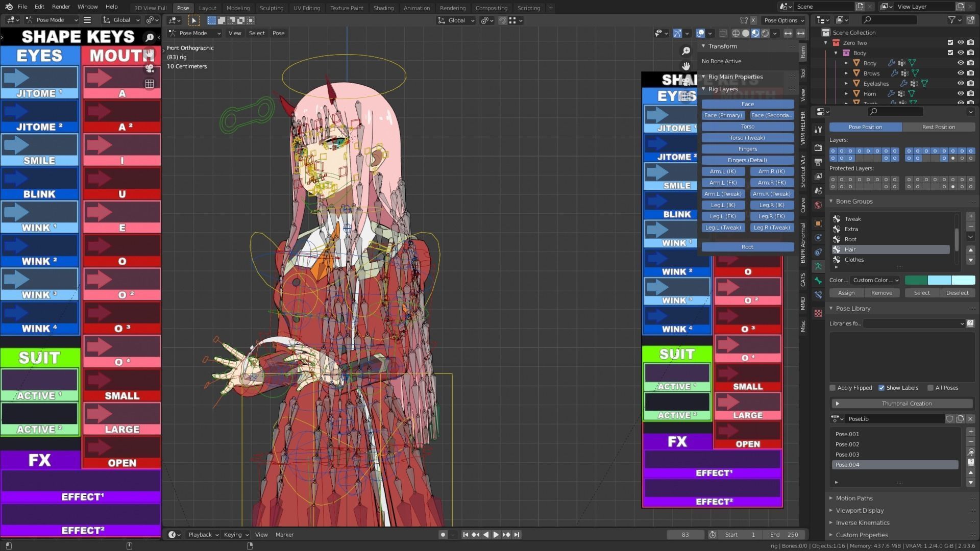The width and height of the screenshot is (980, 551).
Task: Open the Pose Options dropdown
Action: [784, 20]
